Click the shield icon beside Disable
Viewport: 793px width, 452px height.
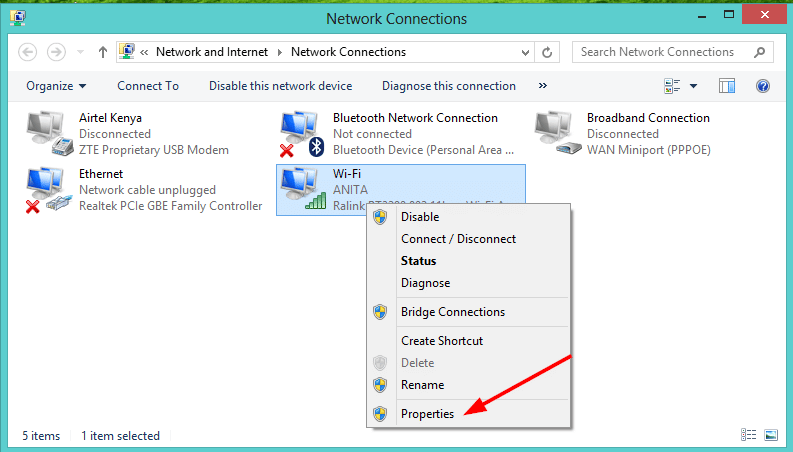tap(380, 217)
